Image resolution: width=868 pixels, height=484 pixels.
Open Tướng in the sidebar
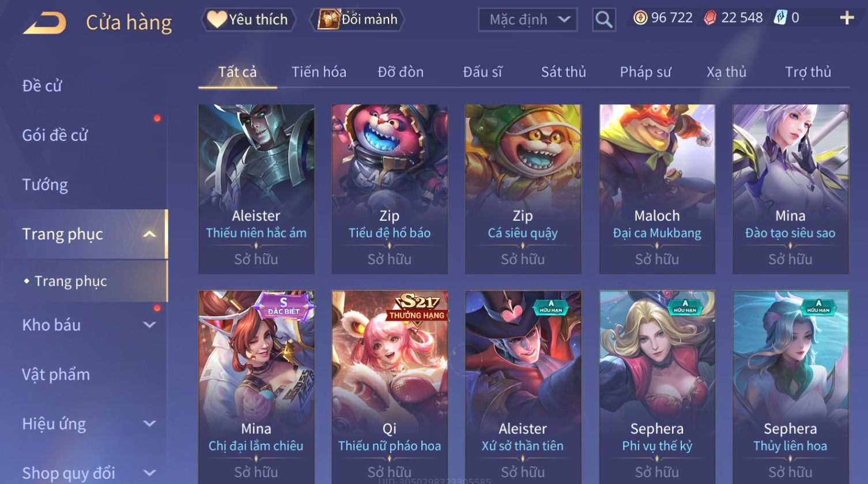[x=45, y=185]
